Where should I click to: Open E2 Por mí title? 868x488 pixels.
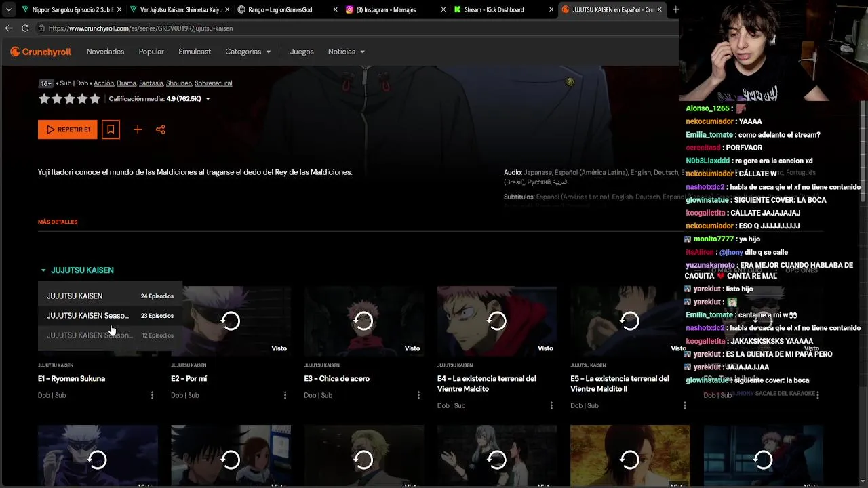[189, 379]
